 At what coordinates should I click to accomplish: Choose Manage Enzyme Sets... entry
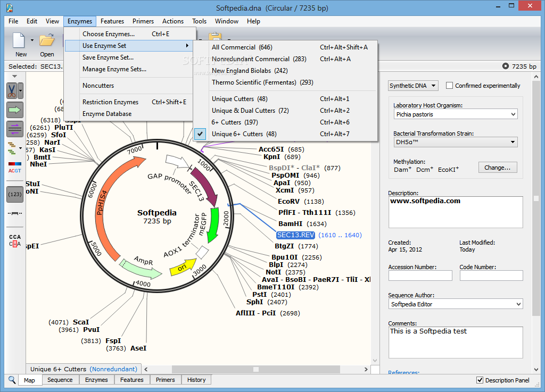click(129, 69)
